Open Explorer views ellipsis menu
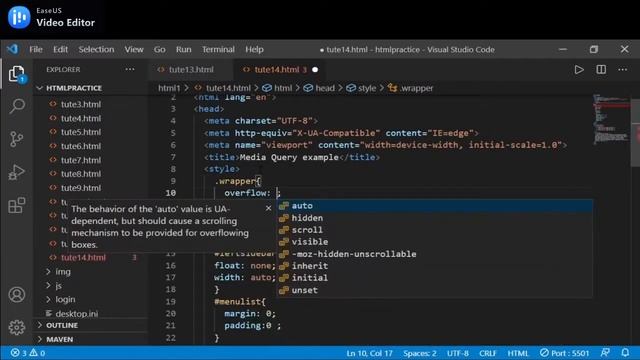Screen dimensions: 640x360 tap(130, 69)
